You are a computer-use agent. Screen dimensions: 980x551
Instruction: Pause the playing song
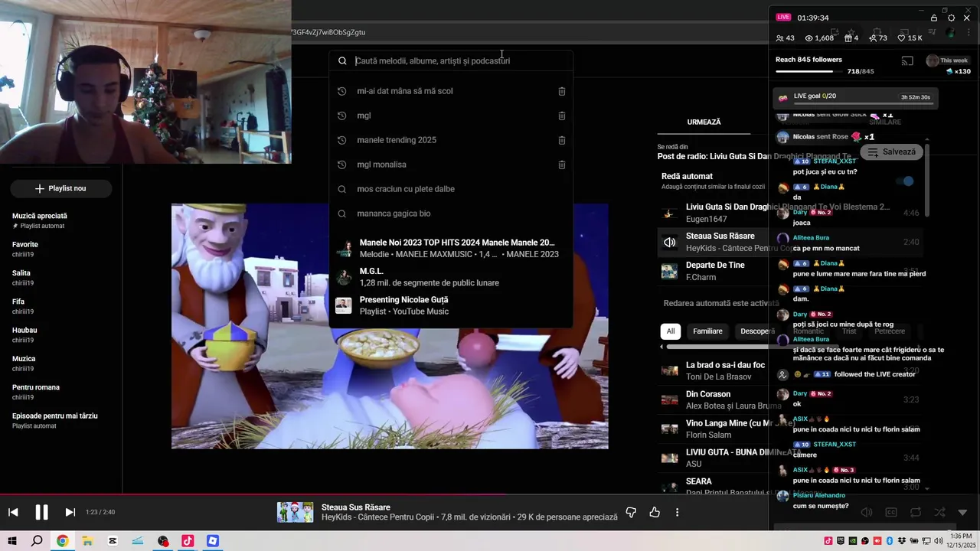(41, 512)
